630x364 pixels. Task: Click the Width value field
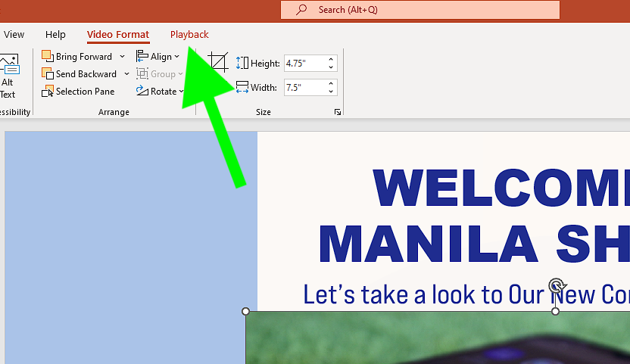point(305,87)
